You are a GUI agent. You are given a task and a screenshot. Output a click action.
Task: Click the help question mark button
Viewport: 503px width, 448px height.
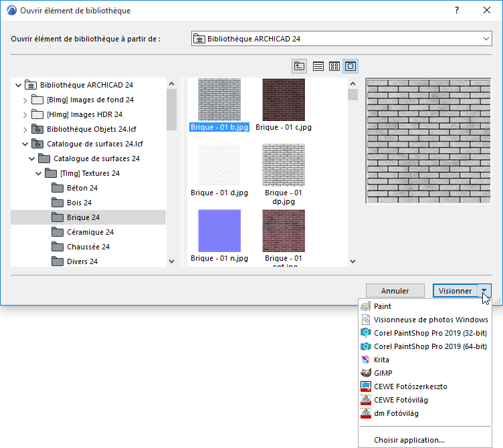click(457, 10)
